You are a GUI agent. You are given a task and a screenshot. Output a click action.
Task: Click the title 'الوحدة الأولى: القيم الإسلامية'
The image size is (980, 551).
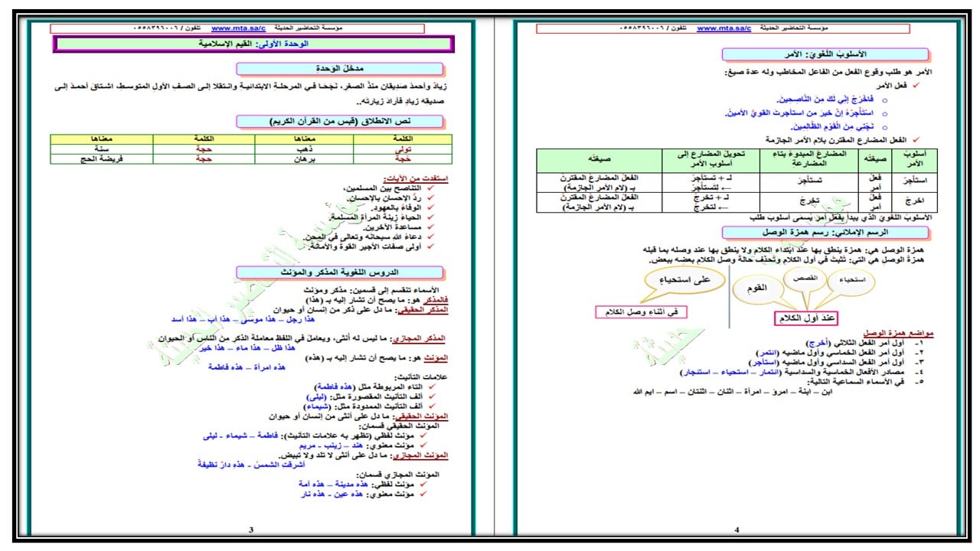tap(253, 44)
